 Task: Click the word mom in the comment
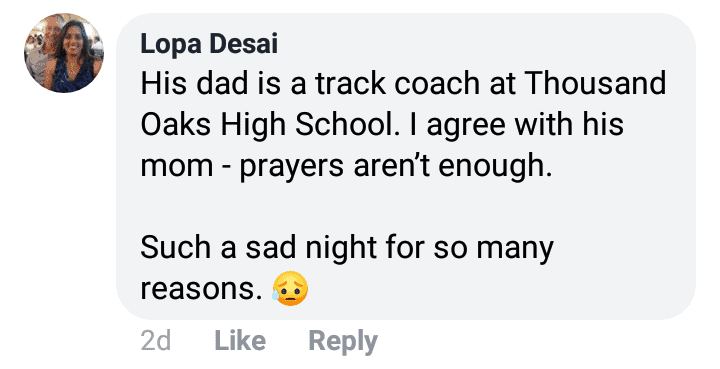[x=177, y=167]
